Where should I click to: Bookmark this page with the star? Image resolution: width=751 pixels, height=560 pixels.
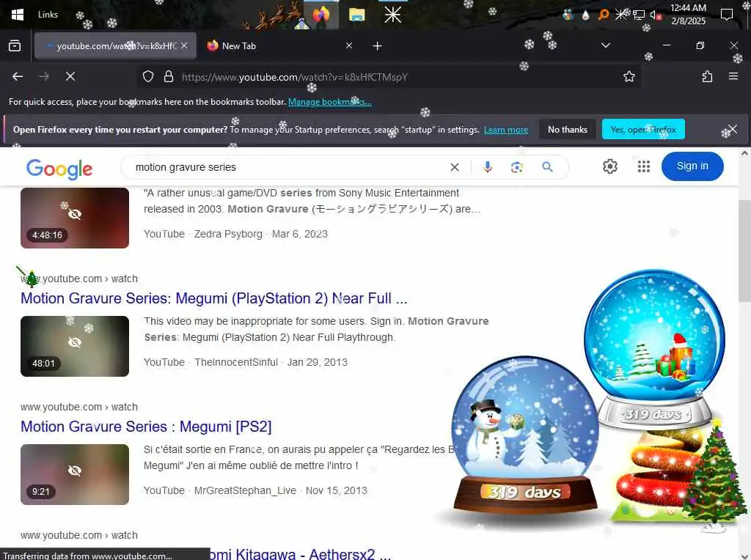tap(629, 76)
